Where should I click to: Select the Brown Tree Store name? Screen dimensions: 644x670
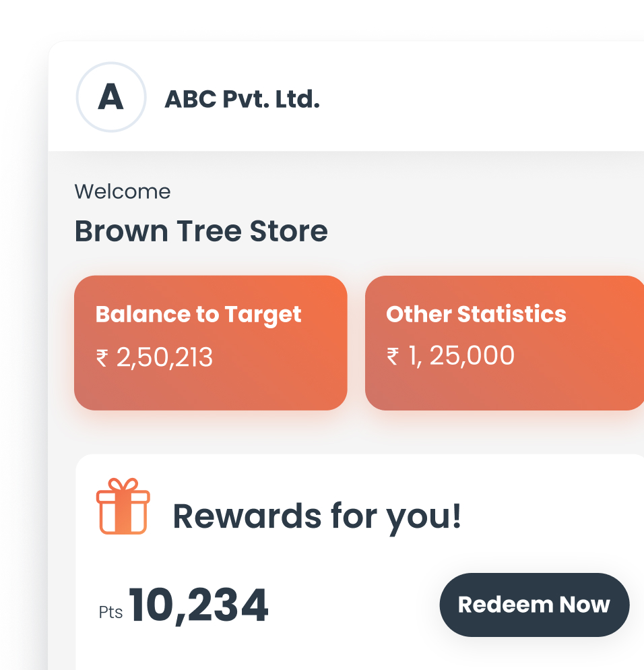point(201,231)
